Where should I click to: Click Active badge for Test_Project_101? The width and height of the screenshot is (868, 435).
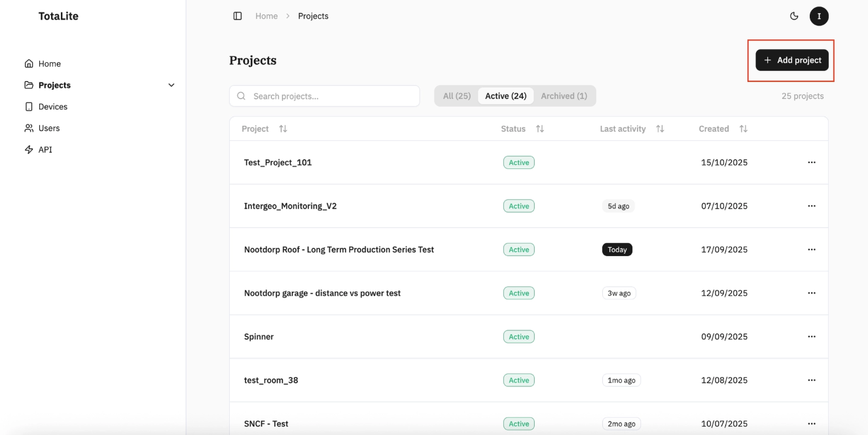tap(519, 162)
